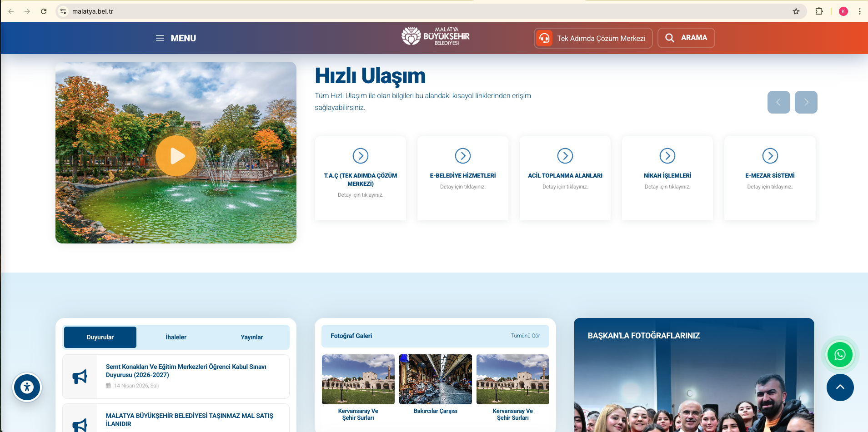The width and height of the screenshot is (868, 432).
Task: Click megaphone icon beside Semt Konakları announcement
Action: 80,377
